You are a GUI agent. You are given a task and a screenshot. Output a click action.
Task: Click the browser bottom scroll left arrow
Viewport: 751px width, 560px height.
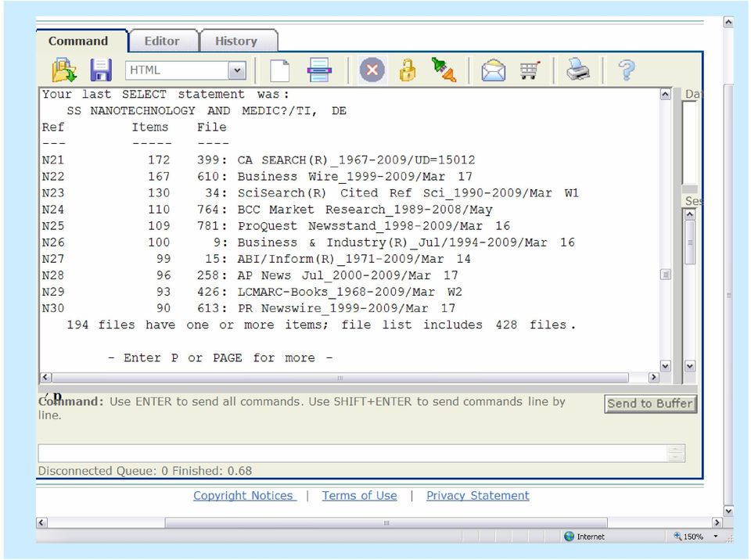[x=41, y=522]
